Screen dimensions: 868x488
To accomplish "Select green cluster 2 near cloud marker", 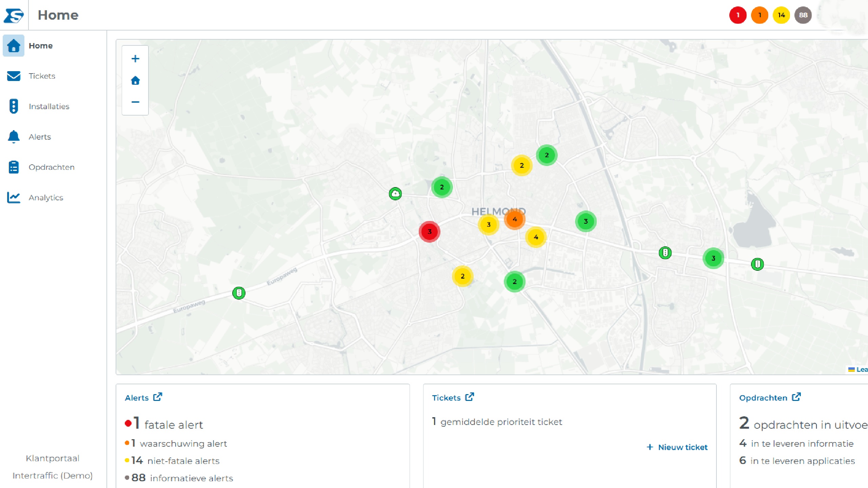I will (x=442, y=187).
